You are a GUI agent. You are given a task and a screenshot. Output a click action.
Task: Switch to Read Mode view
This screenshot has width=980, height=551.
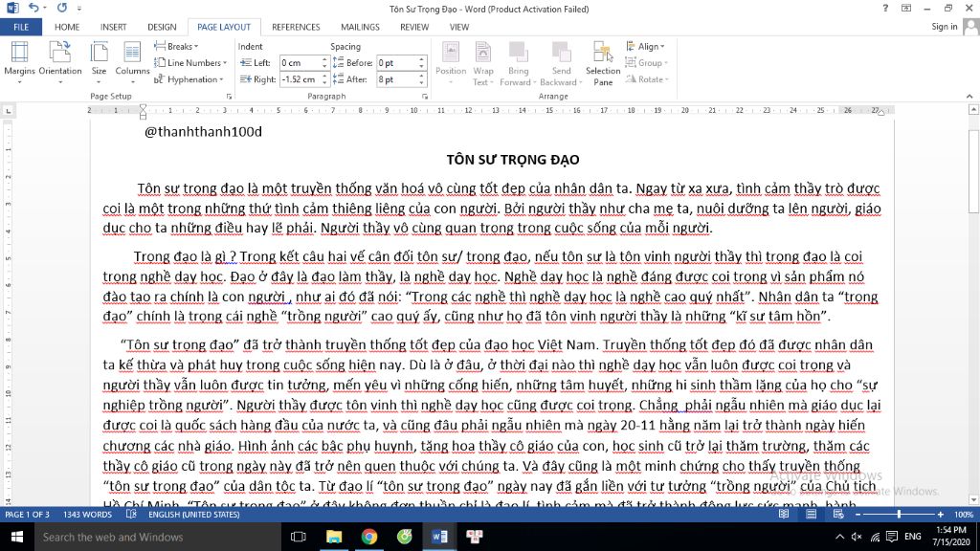(x=783, y=514)
